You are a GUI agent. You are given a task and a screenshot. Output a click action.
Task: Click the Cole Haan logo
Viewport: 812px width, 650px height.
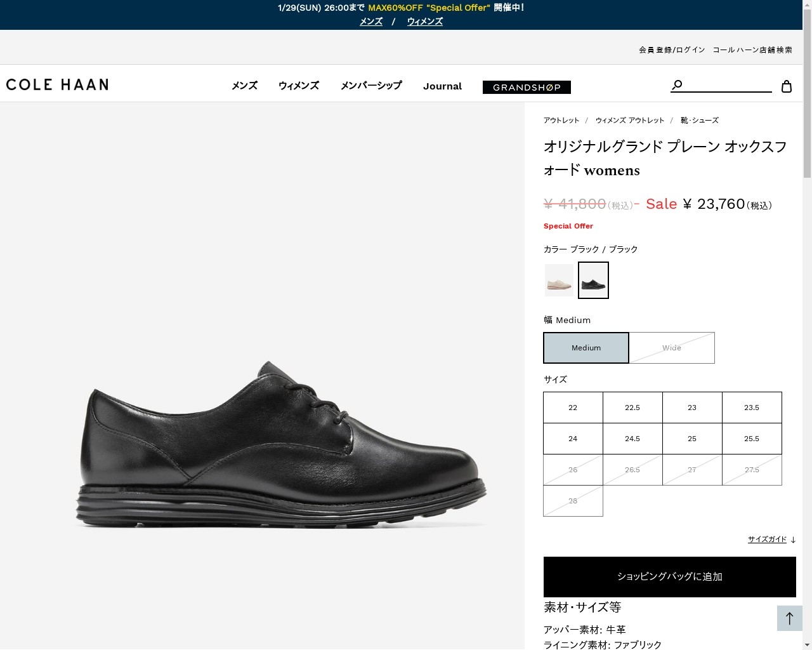coord(57,84)
